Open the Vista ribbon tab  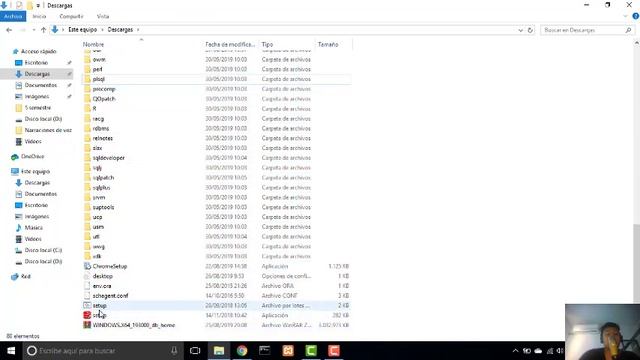103,16
